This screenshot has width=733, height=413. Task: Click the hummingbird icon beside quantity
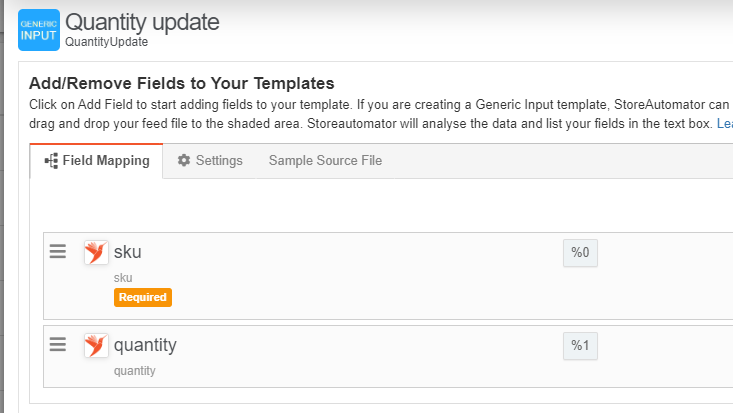96,346
